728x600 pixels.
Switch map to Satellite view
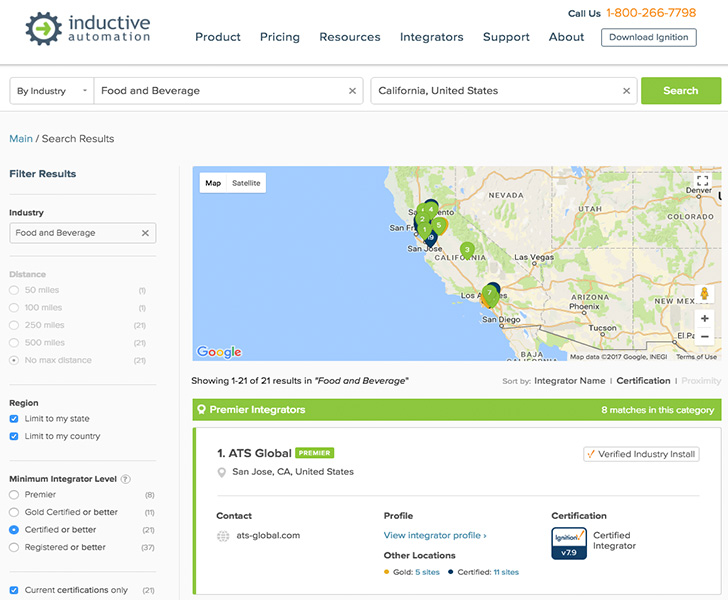click(246, 183)
